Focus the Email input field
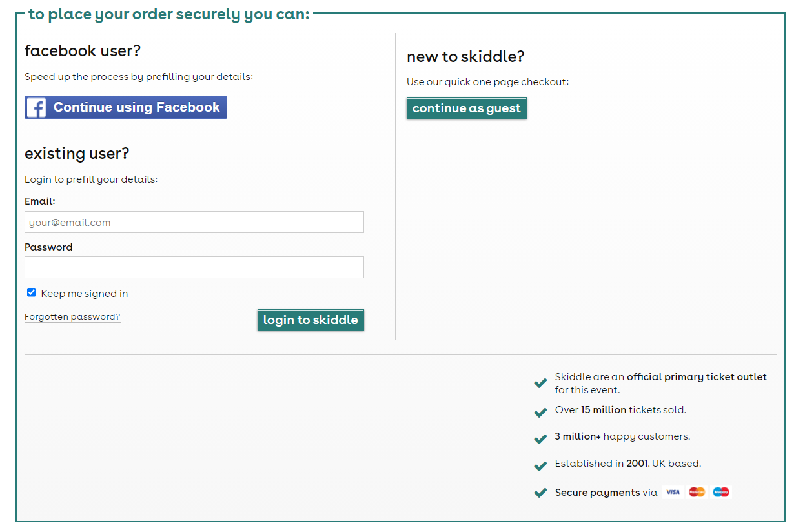 [x=194, y=222]
